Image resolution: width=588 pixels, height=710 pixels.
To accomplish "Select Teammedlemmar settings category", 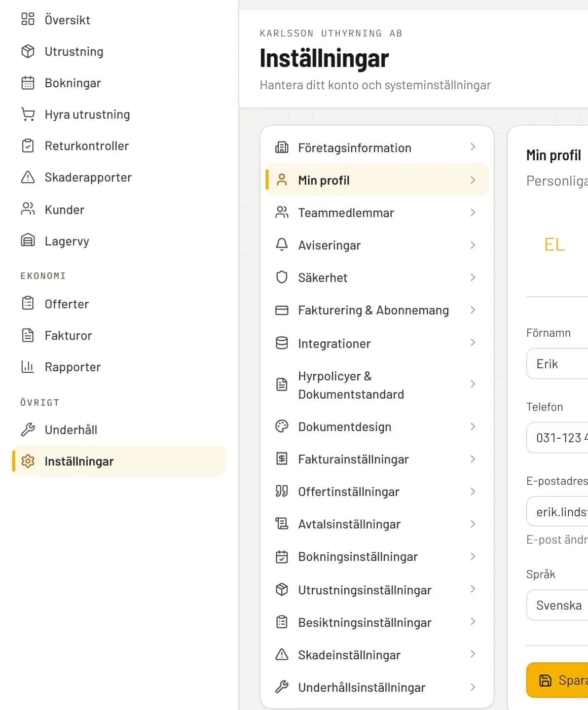I will click(377, 212).
